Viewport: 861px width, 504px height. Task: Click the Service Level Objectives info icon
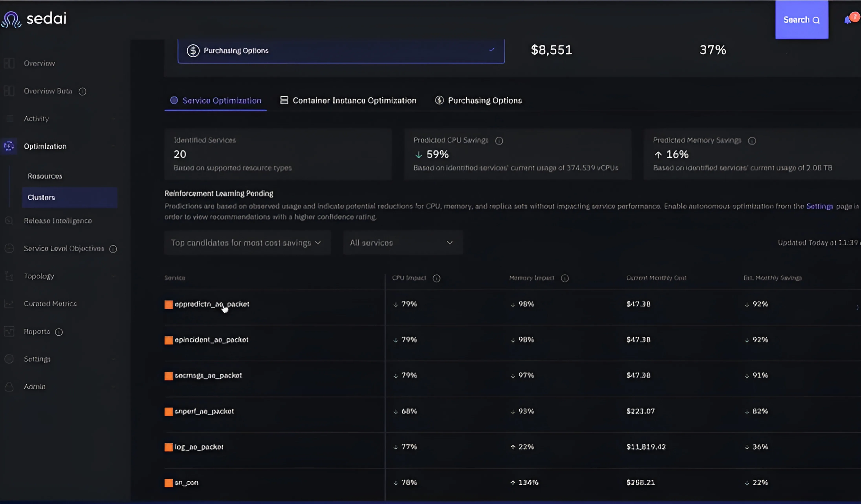113,249
